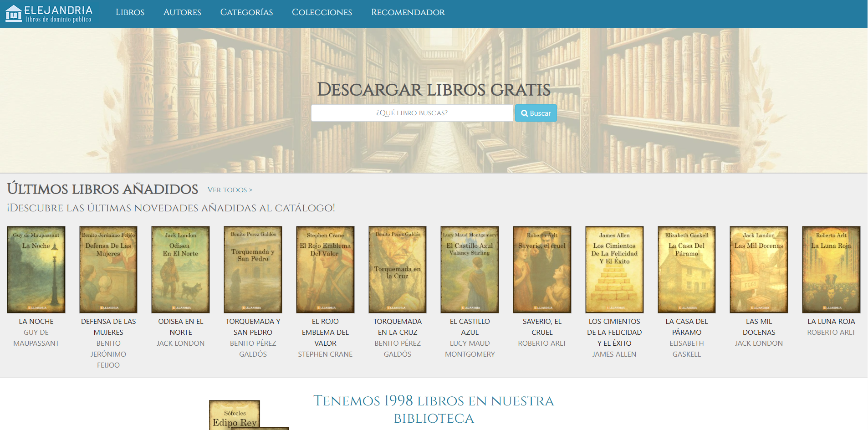
Task: Open Torquemada y San Pedro cover
Action: click(253, 270)
